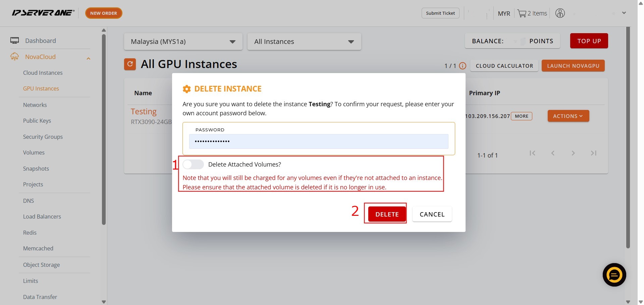Click the NovaCloud cloud icon
The image size is (644, 305).
pyautogui.click(x=14, y=57)
